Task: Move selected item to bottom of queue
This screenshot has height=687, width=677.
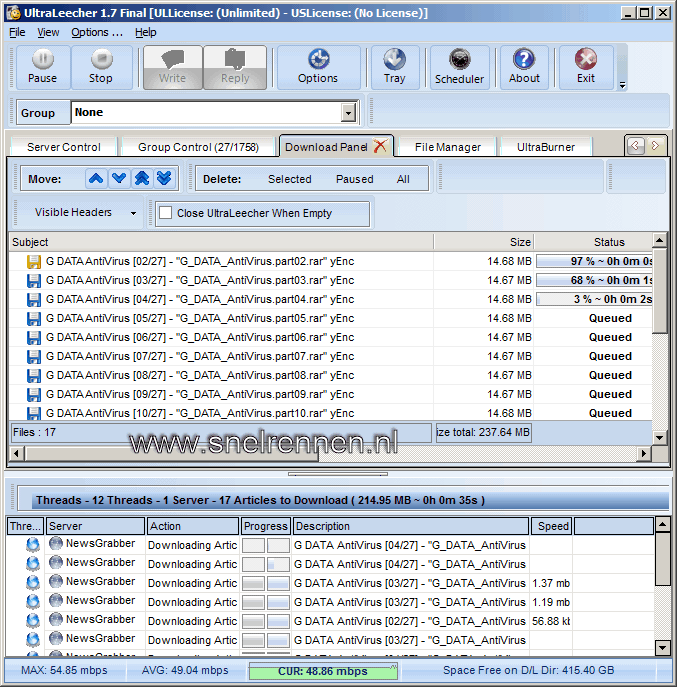Action: 164,178
